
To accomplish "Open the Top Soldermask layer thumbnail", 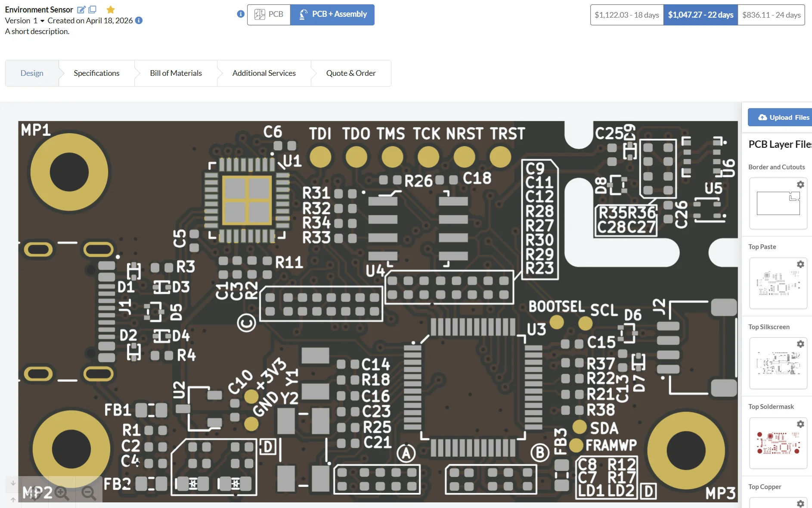I will pyautogui.click(x=778, y=443).
